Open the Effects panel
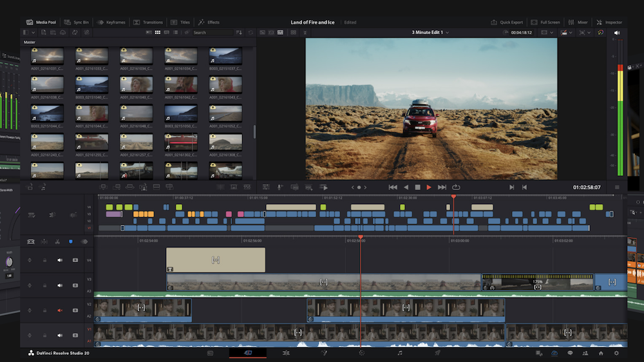This screenshot has height=362, width=644. click(209, 22)
